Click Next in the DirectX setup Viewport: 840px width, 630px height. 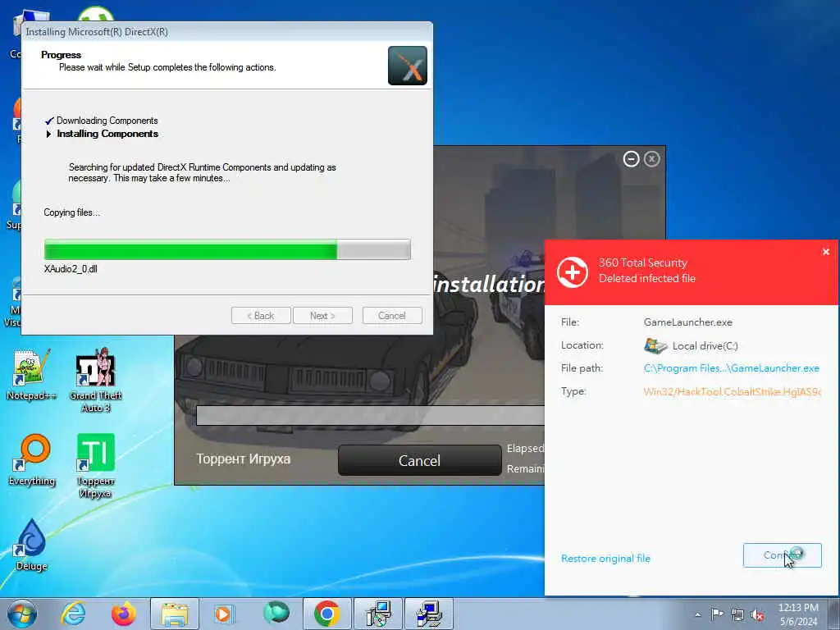pos(322,316)
